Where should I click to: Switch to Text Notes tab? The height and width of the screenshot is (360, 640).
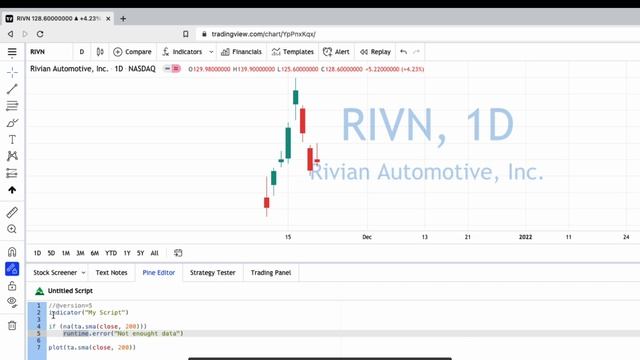pyautogui.click(x=111, y=273)
